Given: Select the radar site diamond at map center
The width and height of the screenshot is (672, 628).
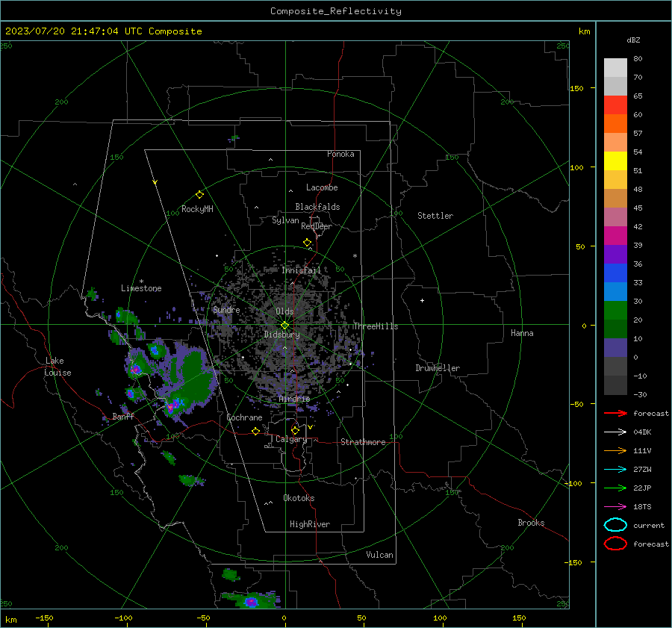Looking at the screenshot, I should pyautogui.click(x=284, y=325).
